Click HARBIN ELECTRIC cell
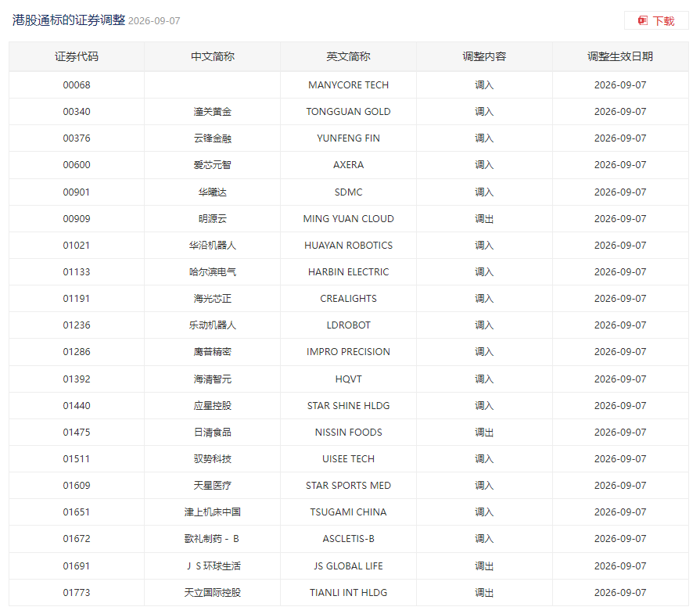700x614 pixels. [348, 272]
